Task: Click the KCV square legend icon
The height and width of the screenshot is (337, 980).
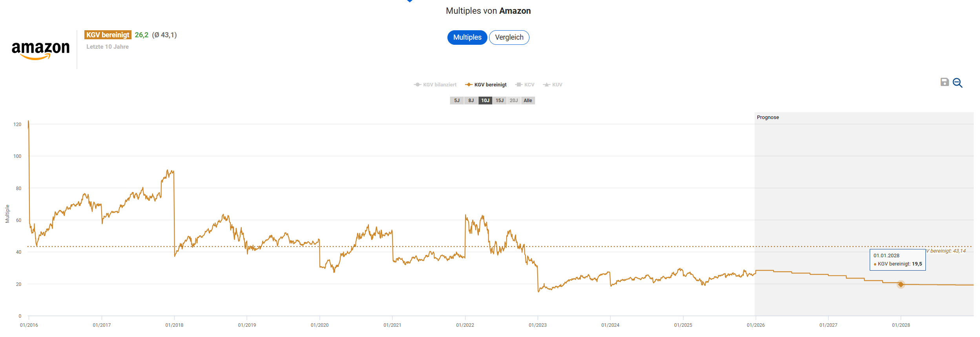Action: point(518,85)
